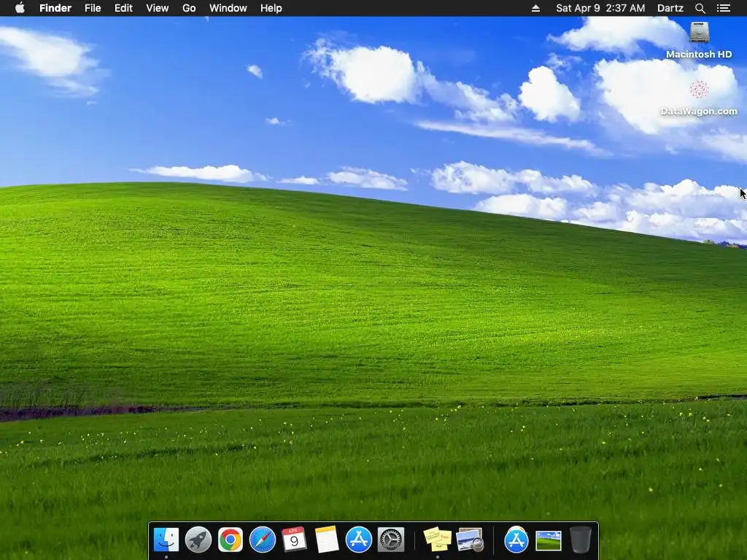Open the Edit menu
Screen dimensions: 747x560
[x=123, y=8]
